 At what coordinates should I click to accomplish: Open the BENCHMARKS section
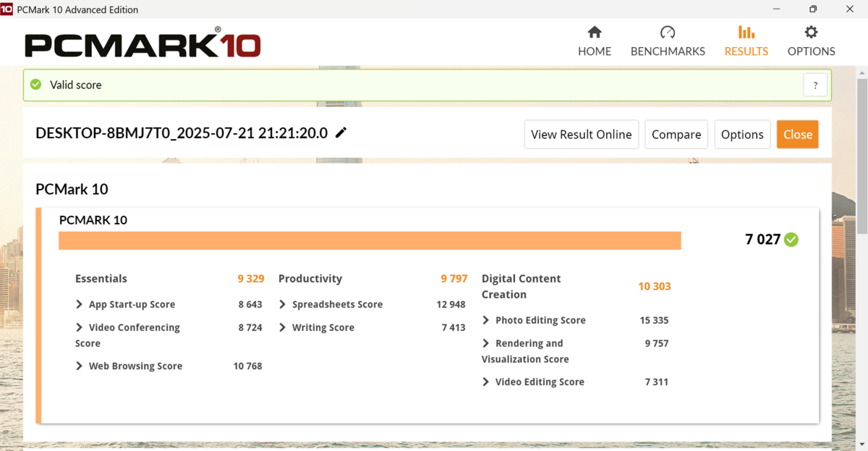click(668, 42)
